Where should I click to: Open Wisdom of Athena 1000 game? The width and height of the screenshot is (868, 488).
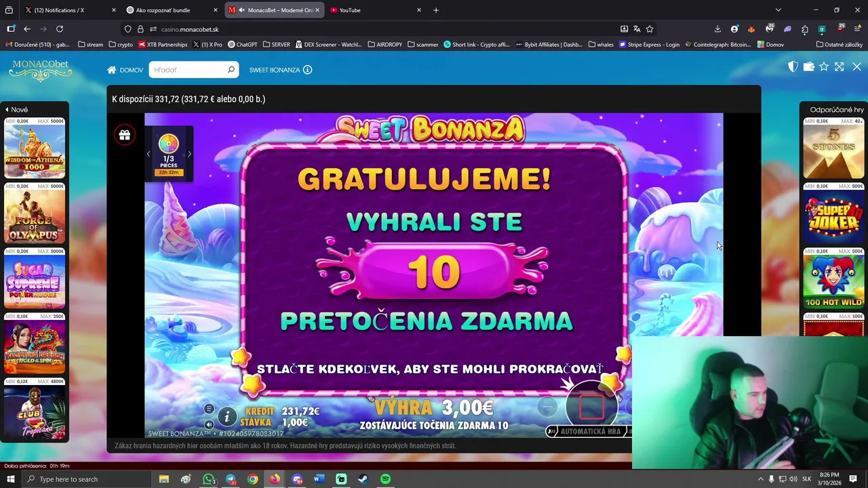(35, 148)
